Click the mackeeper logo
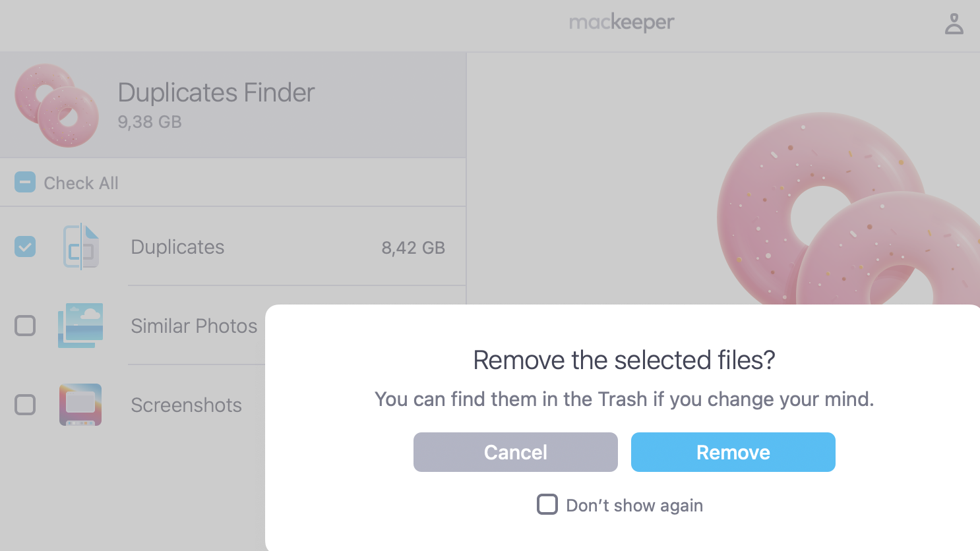The height and width of the screenshot is (551, 980). point(621,22)
